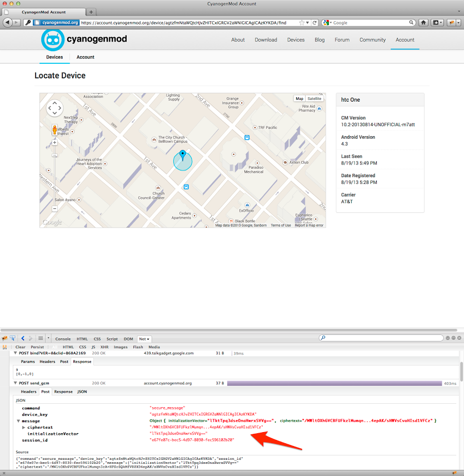Viewport: 464px width, 476px height.
Task: Open address bar history dropdown arrow
Action: [308, 23]
